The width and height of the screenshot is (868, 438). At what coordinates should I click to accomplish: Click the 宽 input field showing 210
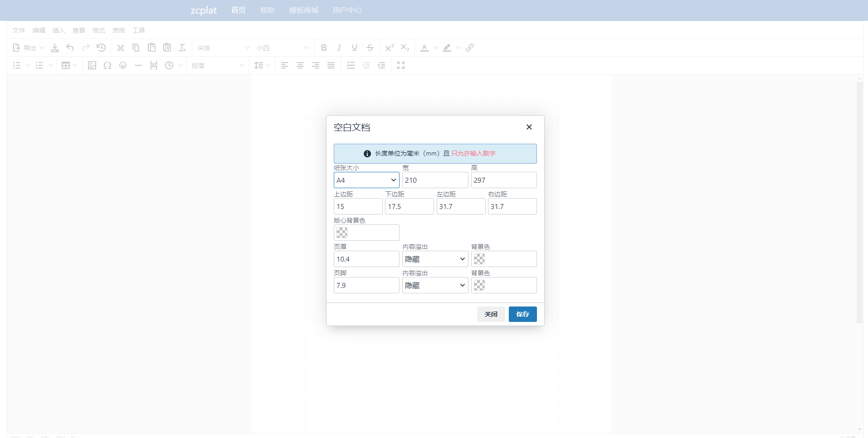coord(435,180)
